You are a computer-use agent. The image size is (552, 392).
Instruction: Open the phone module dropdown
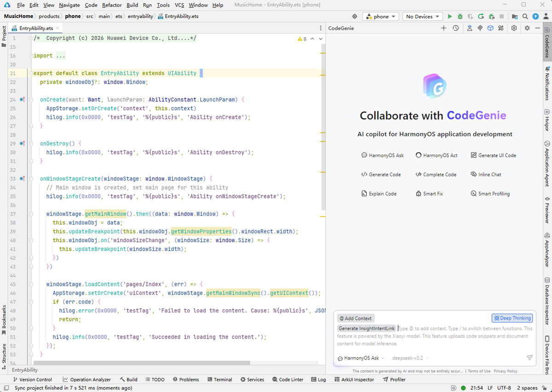(x=381, y=17)
